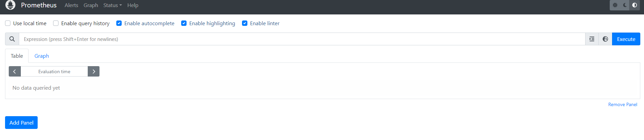
Task: Format expression using the indent icon
Action: (592, 39)
